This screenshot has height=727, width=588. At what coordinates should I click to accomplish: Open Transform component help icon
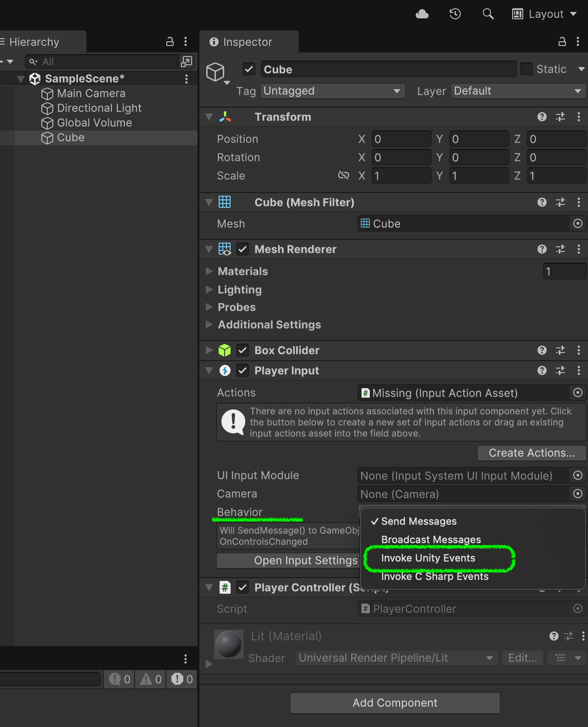click(x=542, y=117)
